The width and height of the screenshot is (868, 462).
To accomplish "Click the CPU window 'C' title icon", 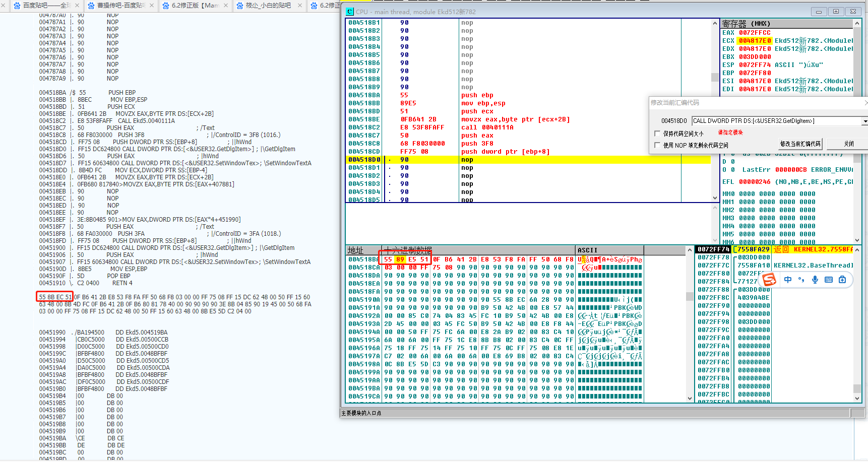I will click(x=350, y=12).
